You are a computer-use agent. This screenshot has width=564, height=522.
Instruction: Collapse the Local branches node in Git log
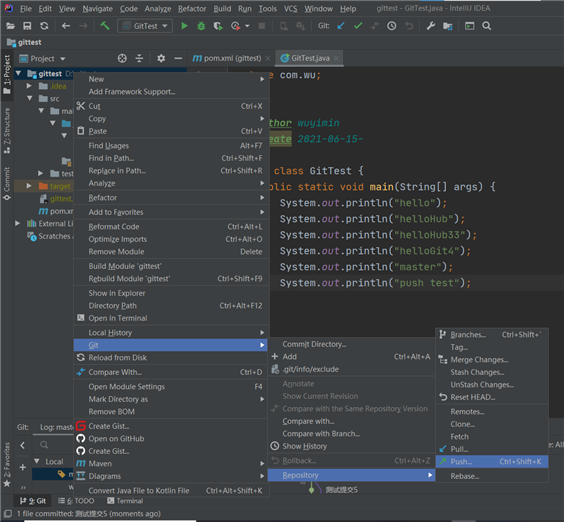pos(37,461)
